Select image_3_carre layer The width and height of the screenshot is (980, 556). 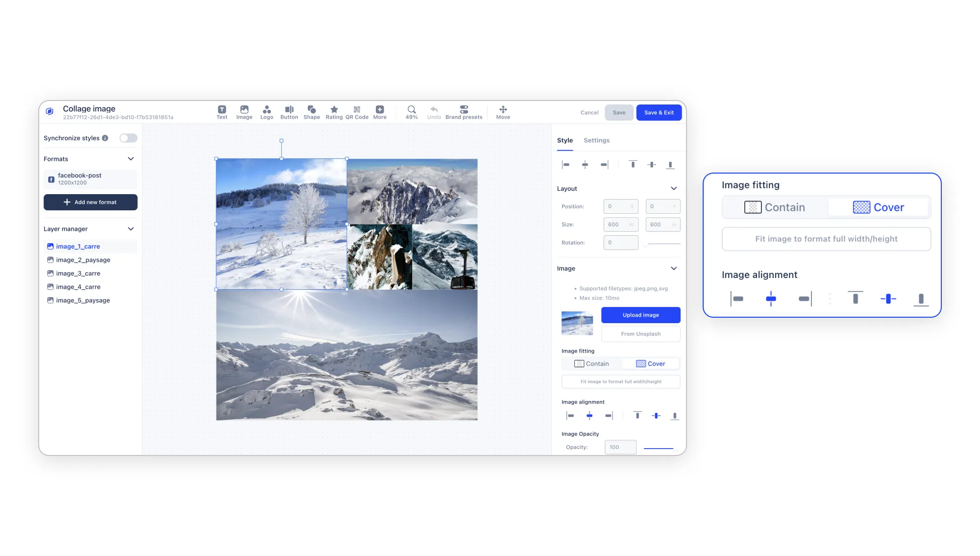(x=78, y=273)
